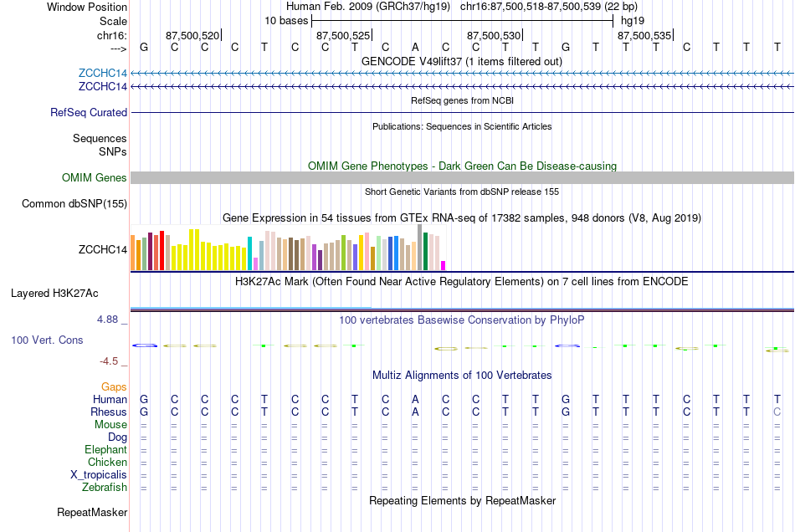The width and height of the screenshot is (795, 532).
Task: Click the H3K27Ac Mark track title
Action: tap(462, 281)
